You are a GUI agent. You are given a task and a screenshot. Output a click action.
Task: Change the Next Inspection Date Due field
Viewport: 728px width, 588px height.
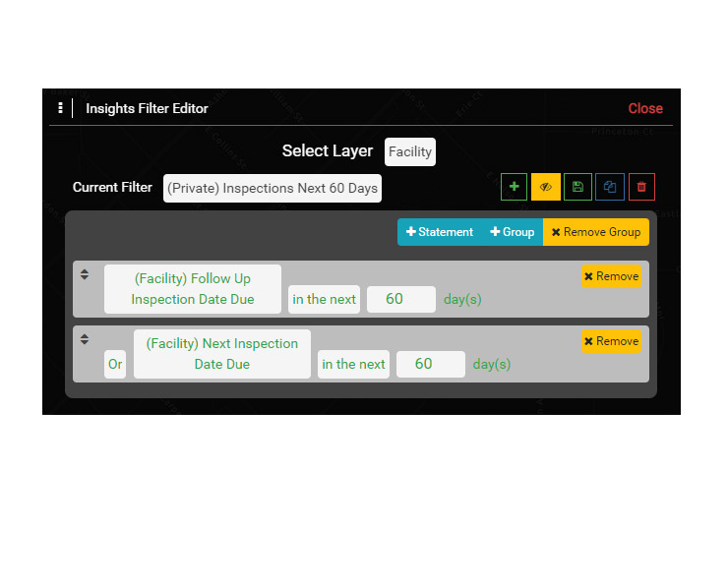221,354
